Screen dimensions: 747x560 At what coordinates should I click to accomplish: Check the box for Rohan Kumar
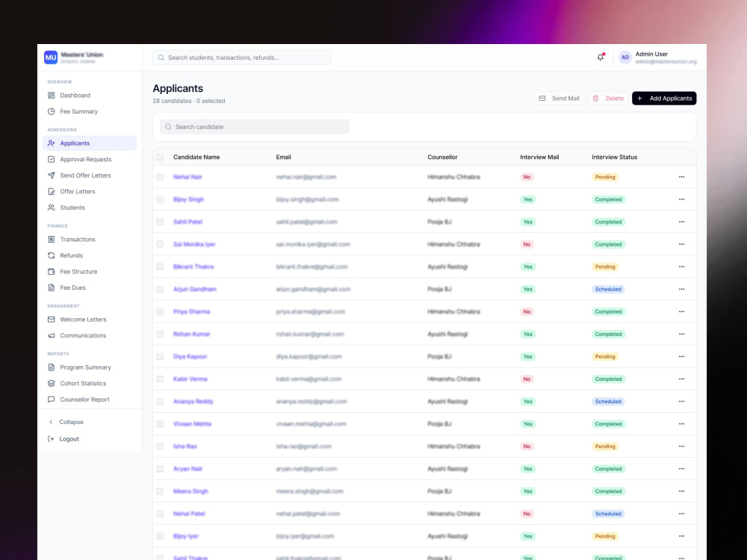[x=160, y=334]
